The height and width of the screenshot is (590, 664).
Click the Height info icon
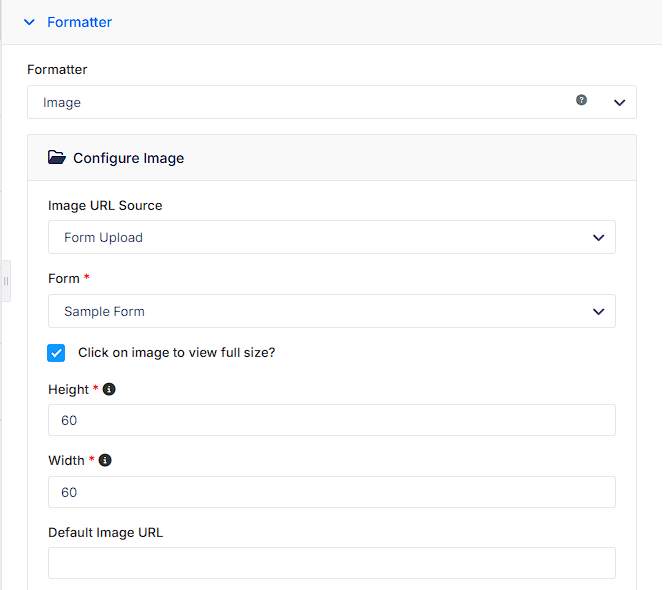click(x=109, y=389)
